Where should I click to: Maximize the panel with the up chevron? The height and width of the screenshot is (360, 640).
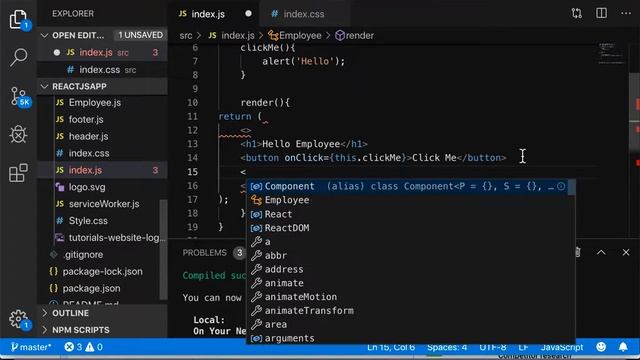click(601, 253)
